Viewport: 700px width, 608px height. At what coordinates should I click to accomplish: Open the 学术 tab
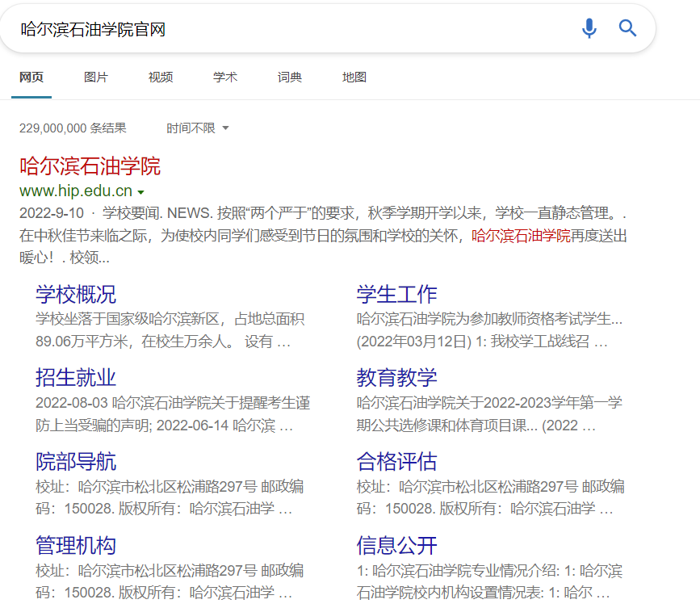[225, 78]
